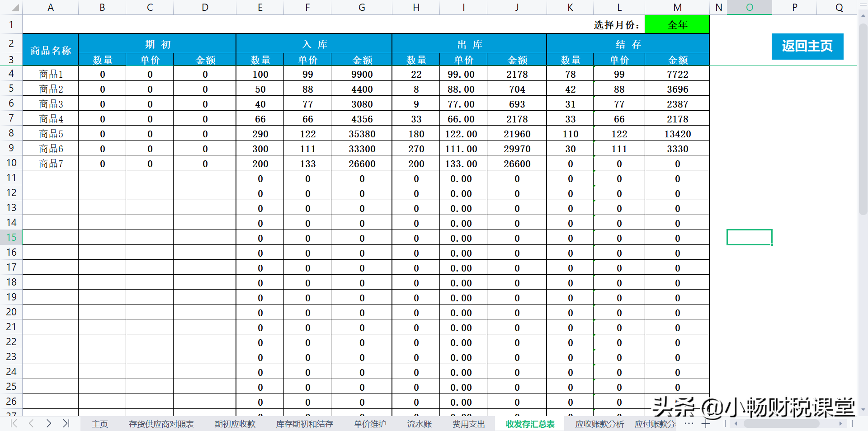
Task: Click the cell showing 2387
Action: [x=677, y=103]
